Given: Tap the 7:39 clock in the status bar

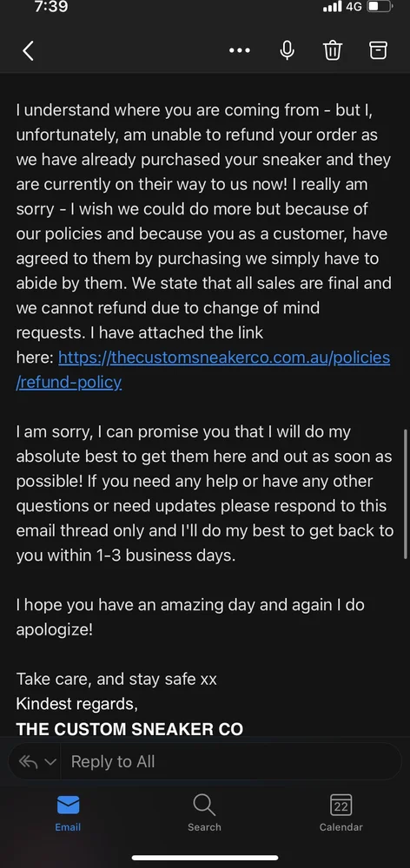Looking at the screenshot, I should [51, 7].
